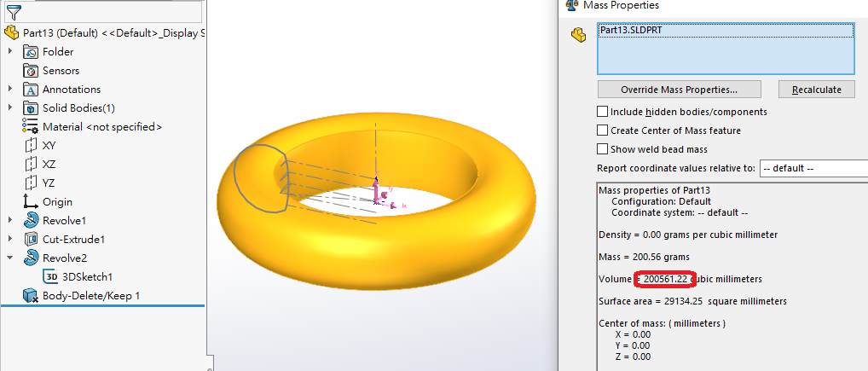868x371 pixels.
Task: Click the Y = 0.00 line
Action: tap(633, 345)
